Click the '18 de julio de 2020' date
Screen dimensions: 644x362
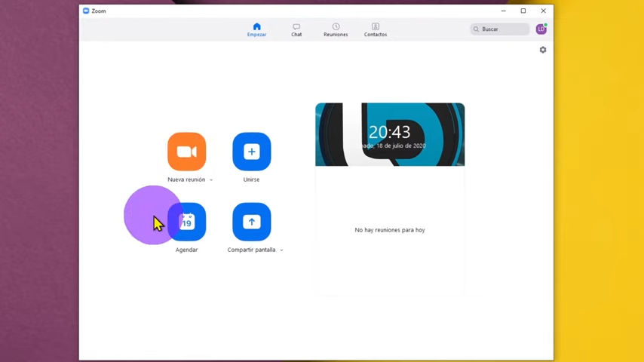pos(401,146)
